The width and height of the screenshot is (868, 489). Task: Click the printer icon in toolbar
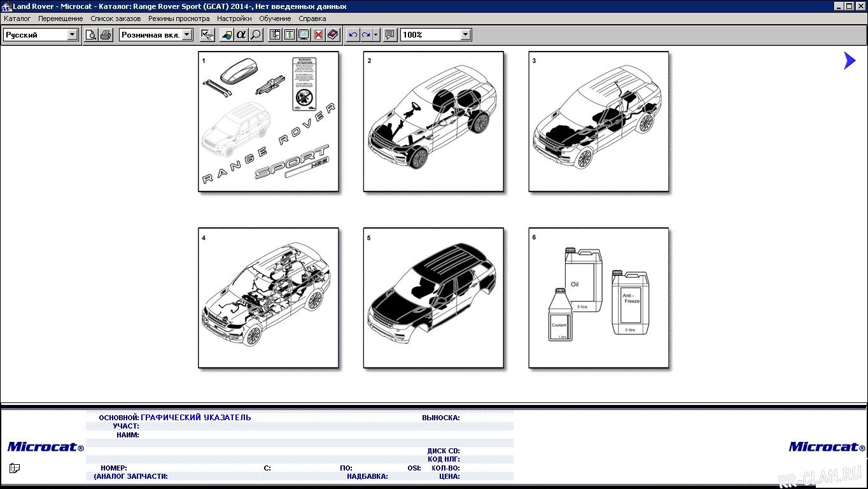(x=106, y=35)
